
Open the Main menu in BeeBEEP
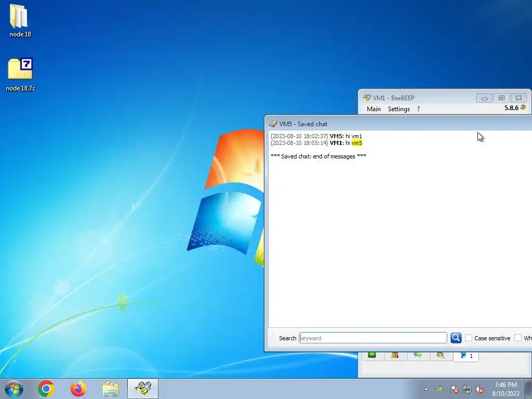[374, 109]
